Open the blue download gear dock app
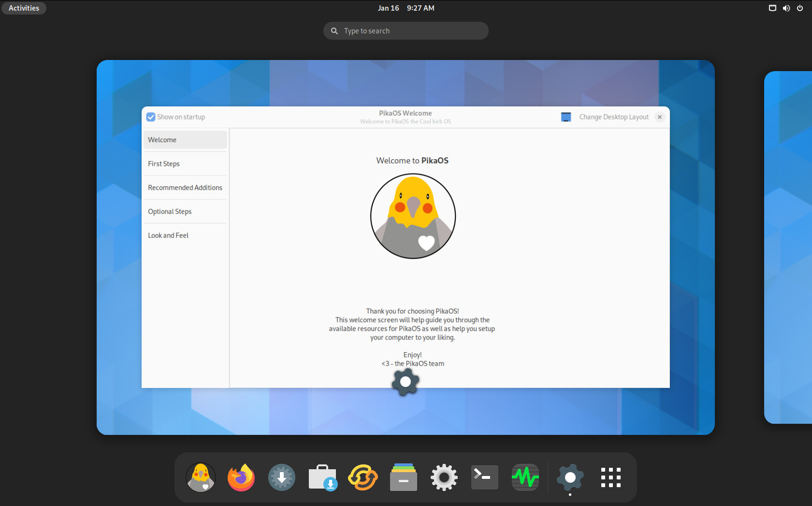This screenshot has height=506, width=812. coord(282,477)
